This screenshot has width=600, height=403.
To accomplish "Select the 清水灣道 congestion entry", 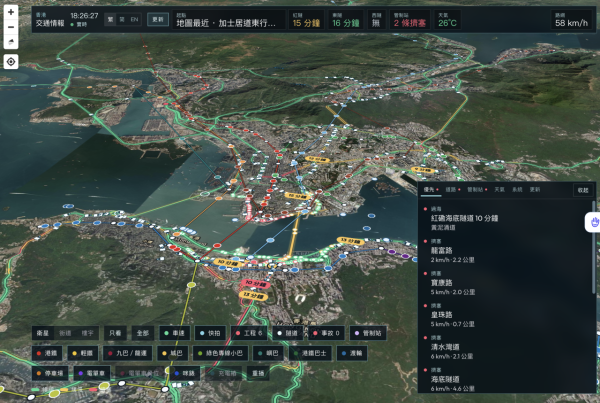I will (505, 347).
